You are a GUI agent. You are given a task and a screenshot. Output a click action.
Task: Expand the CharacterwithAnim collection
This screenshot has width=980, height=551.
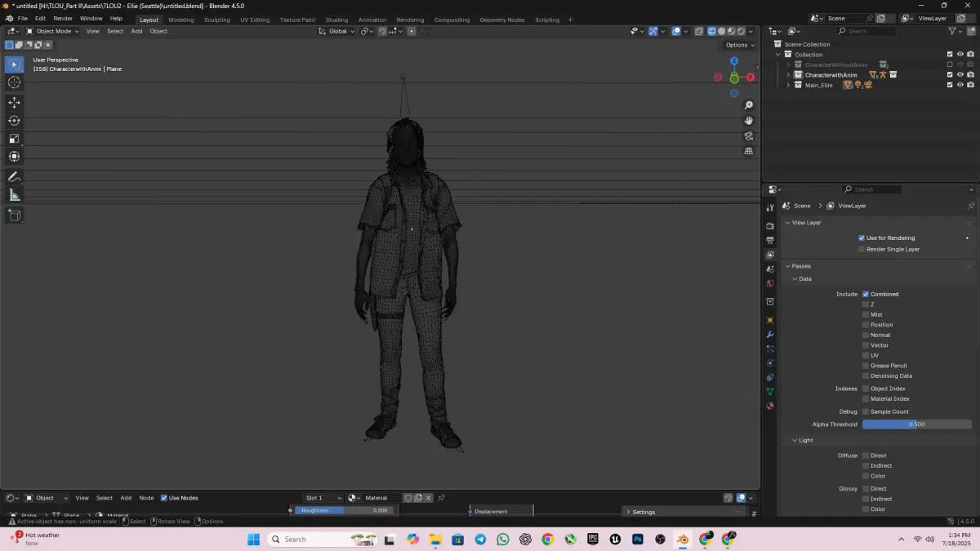(788, 75)
